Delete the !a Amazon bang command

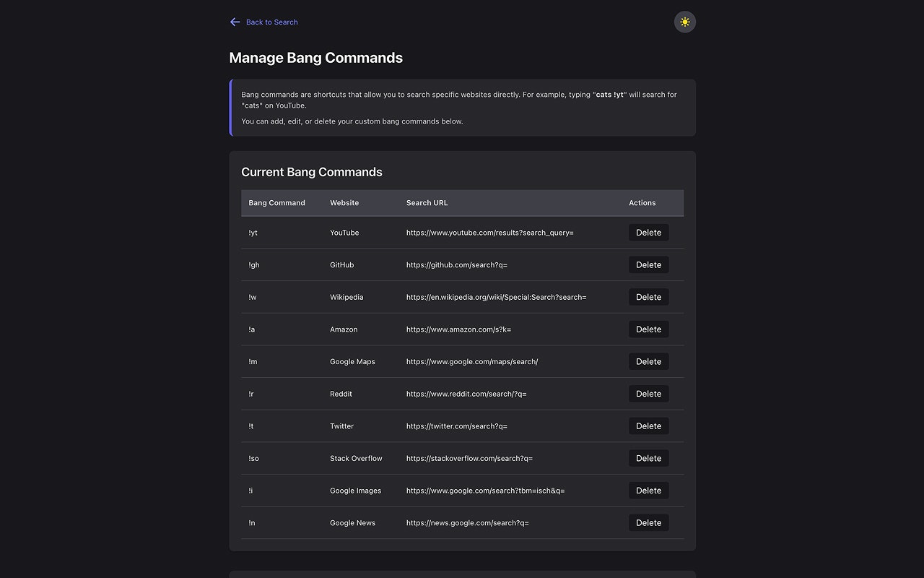648,329
